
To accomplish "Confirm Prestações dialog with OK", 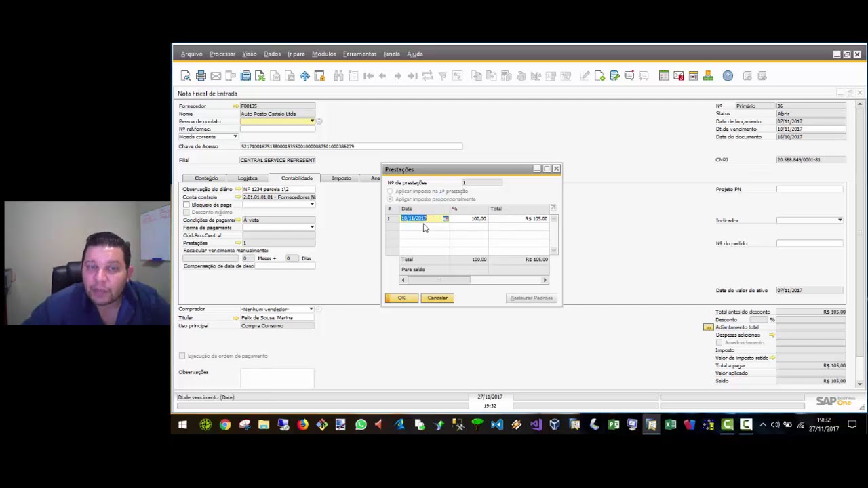I will [x=401, y=298].
